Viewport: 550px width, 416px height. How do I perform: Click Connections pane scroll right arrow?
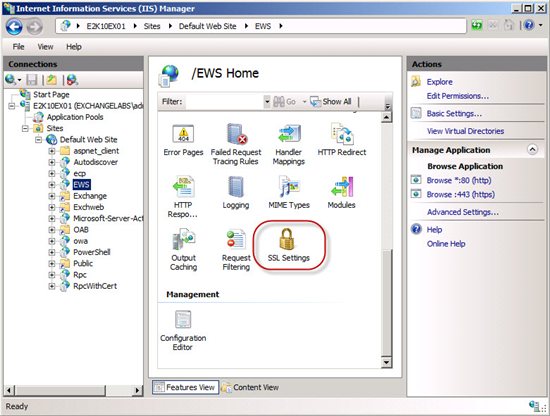[x=137, y=390]
